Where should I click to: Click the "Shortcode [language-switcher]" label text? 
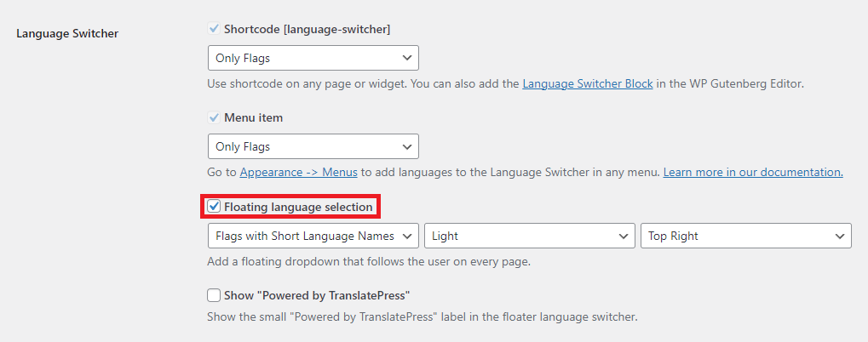pos(307,29)
